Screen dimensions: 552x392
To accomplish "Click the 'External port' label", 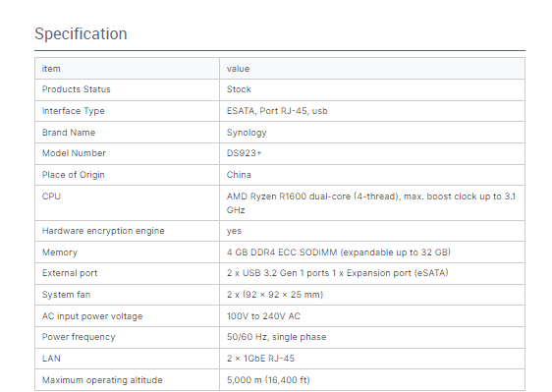I will 70,273.
